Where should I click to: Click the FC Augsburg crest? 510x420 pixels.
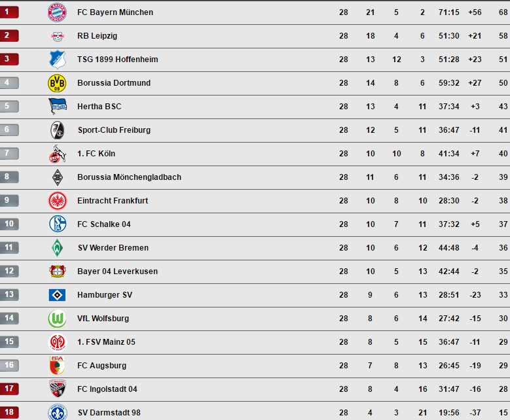[57, 366]
